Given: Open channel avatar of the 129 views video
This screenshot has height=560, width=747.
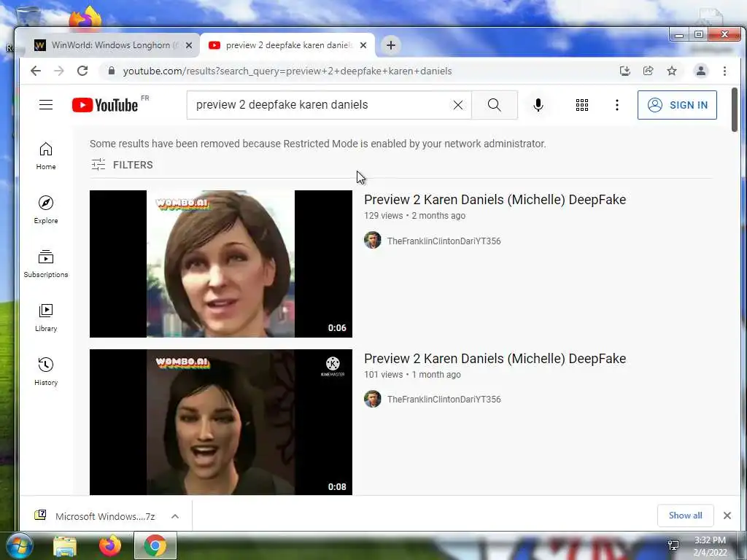Looking at the screenshot, I should 373,241.
